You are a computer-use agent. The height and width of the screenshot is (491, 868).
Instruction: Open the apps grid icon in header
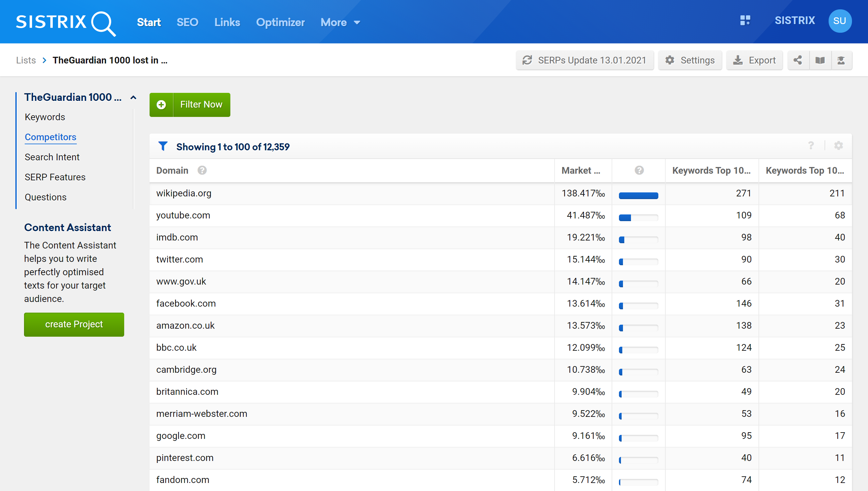coord(745,21)
